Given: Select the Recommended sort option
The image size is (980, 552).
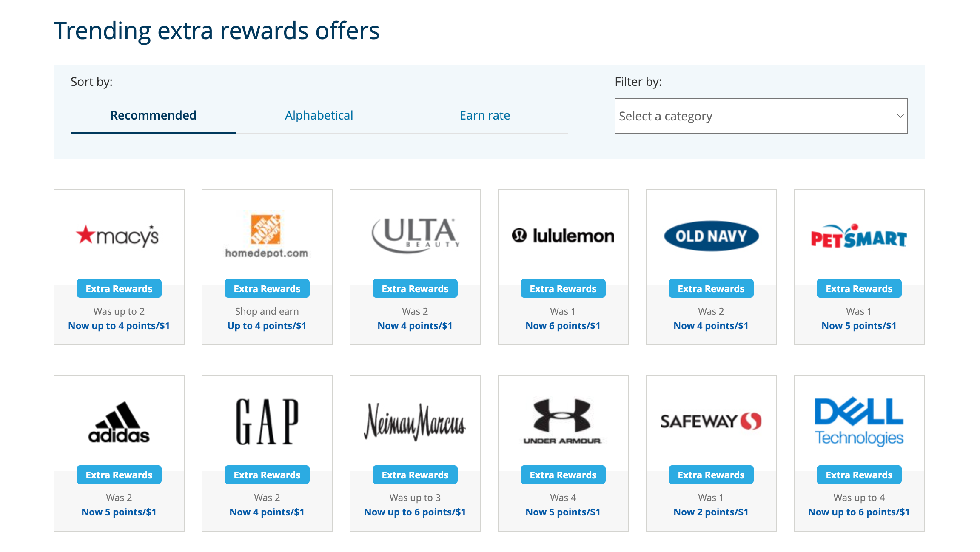Looking at the screenshot, I should pos(153,115).
